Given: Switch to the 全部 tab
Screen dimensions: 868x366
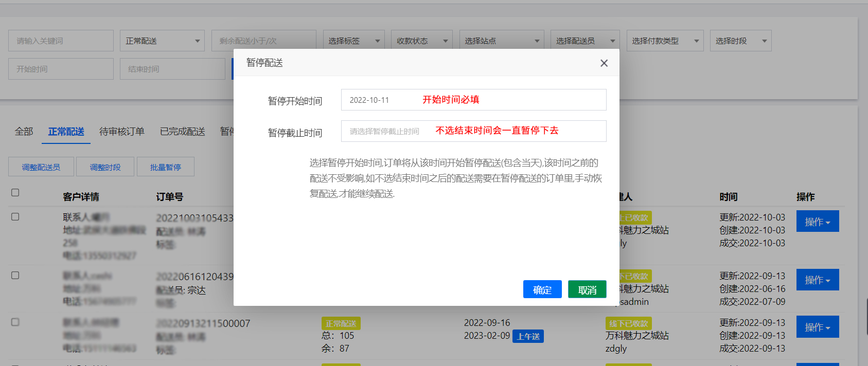Looking at the screenshot, I should tap(24, 132).
